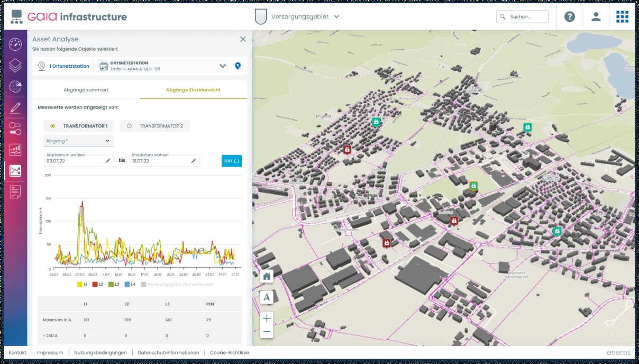Open the Datenschutzinformationen footer link
The height and width of the screenshot is (364, 639).
point(168,352)
